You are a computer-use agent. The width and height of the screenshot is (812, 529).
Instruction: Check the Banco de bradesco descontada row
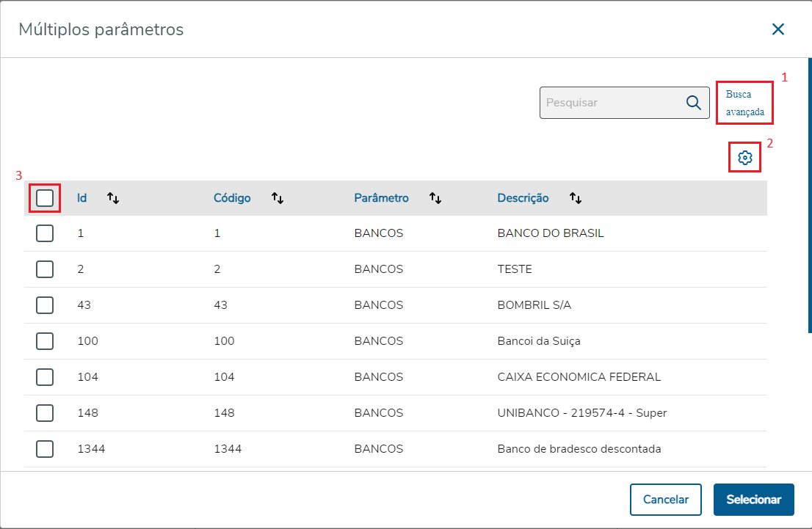(45, 449)
